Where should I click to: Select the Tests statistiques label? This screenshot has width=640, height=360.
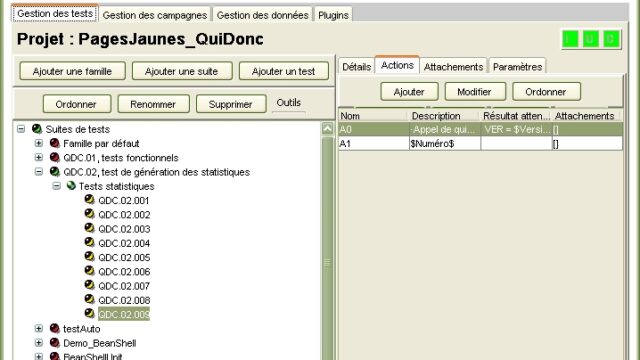tap(116, 186)
